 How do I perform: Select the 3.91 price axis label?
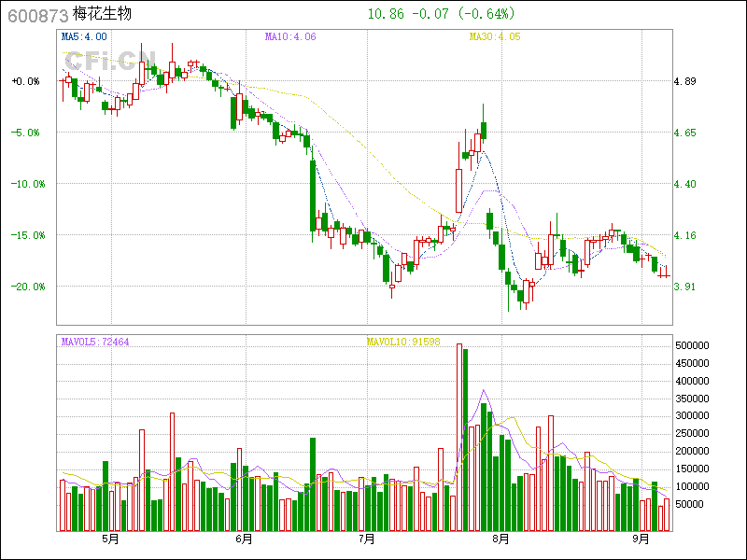coord(686,287)
